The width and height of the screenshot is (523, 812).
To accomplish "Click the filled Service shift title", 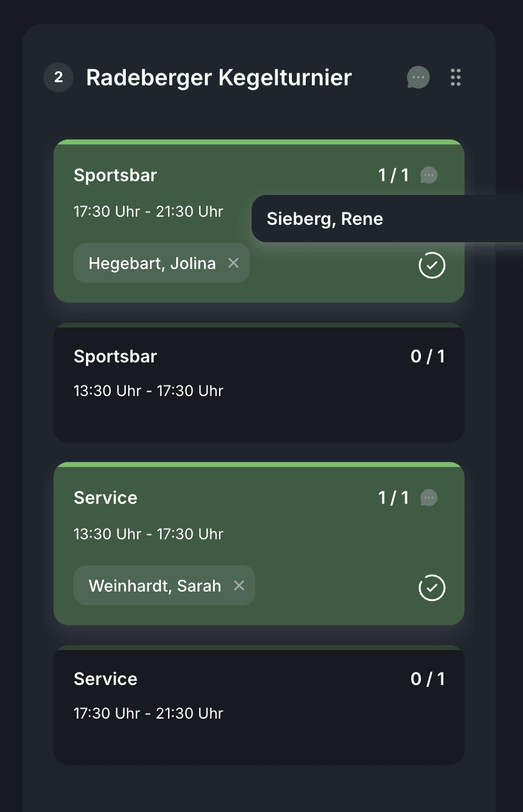I will (x=106, y=498).
